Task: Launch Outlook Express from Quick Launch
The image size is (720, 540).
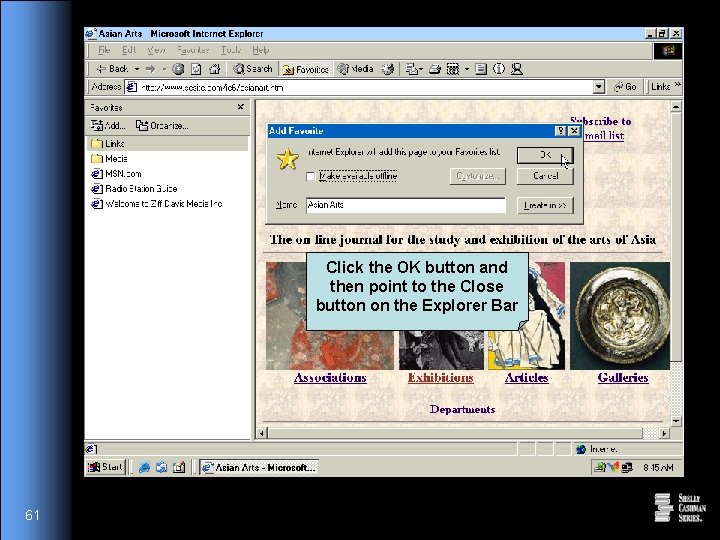Action: [161, 467]
